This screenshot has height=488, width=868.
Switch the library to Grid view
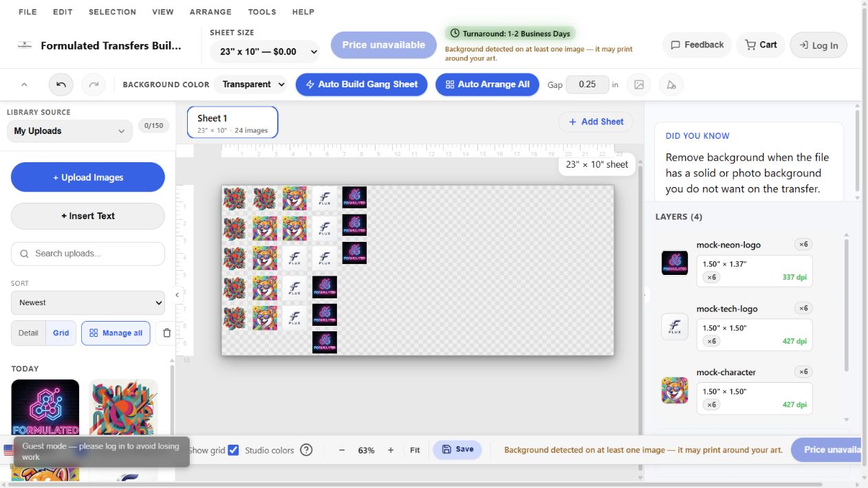coord(61,333)
